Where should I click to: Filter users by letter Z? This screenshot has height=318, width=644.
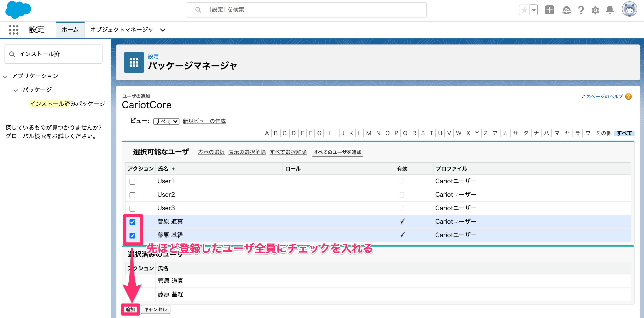(x=485, y=133)
